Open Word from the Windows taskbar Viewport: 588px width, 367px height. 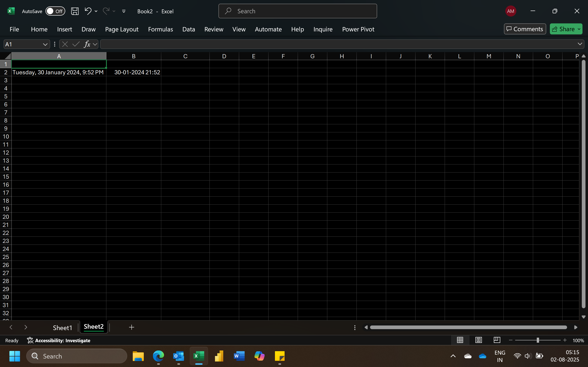point(239,356)
